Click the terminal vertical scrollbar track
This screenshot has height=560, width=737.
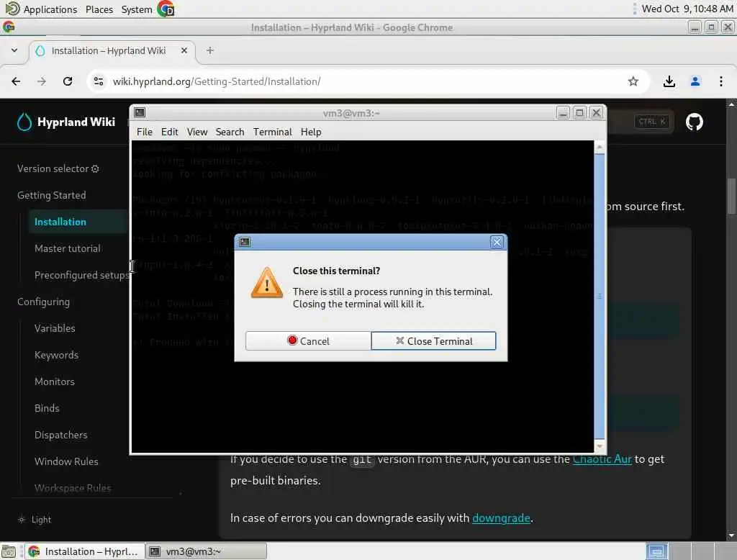click(x=600, y=297)
